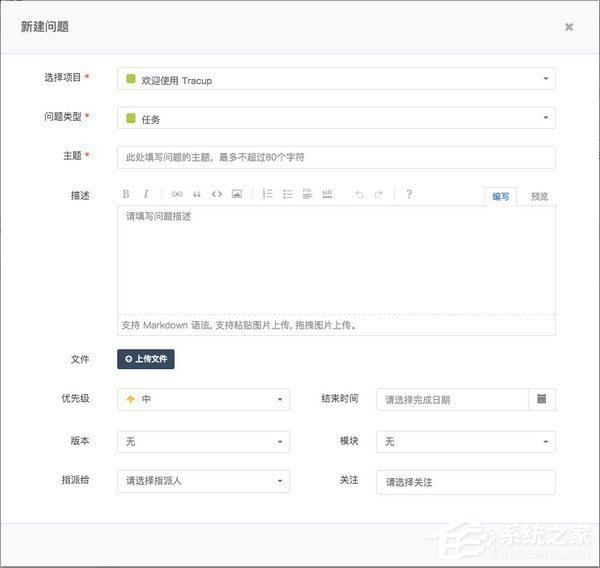
Task: Switch to the 预览 preview tab
Action: click(x=539, y=197)
